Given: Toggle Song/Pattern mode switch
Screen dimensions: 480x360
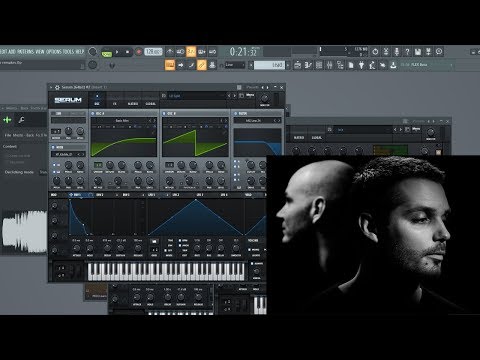Looking at the screenshot, I should (x=107, y=53).
